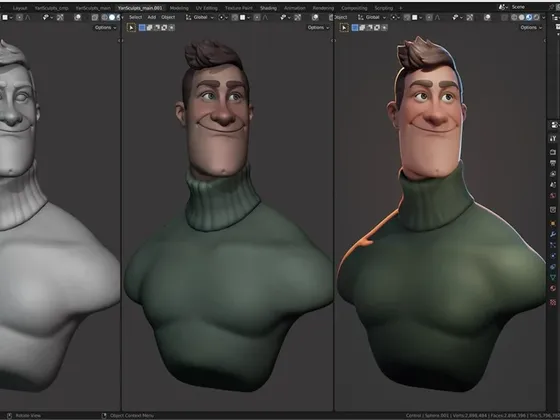Choose intersect-selection mode in middle viewport
The image size is (560, 420).
click(171, 28)
